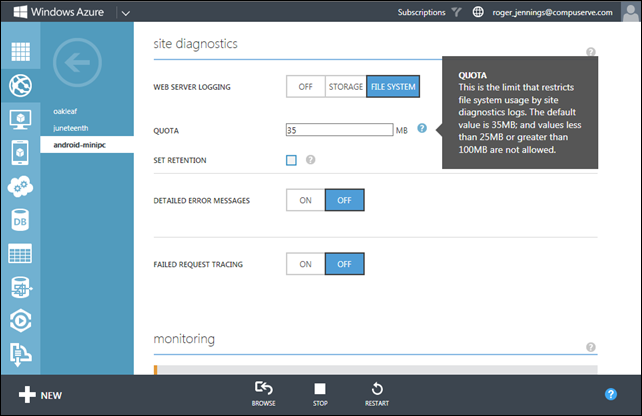Turn Failed Request Tracing On

(305, 264)
